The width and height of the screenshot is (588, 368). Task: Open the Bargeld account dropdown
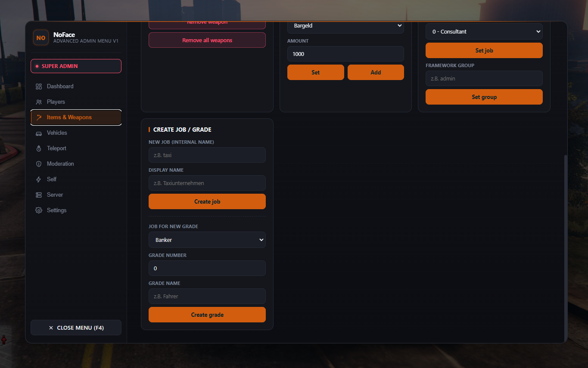coord(345,26)
